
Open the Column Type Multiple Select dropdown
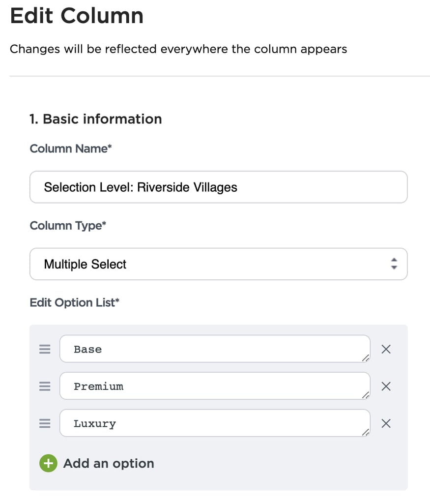coord(218,264)
